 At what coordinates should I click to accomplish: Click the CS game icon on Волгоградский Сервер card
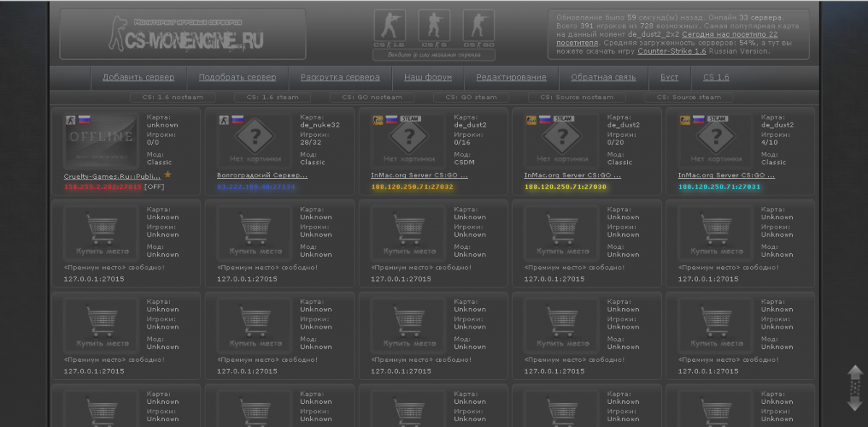click(224, 119)
